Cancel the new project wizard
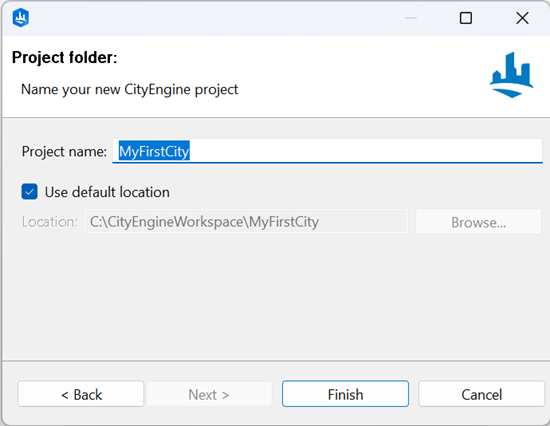Screen dimensions: 550x426 point(482,394)
